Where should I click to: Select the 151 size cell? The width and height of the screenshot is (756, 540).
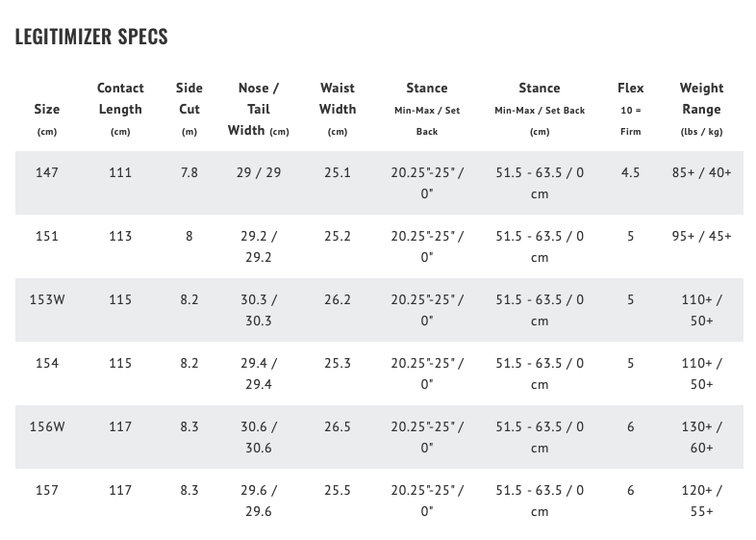pos(46,236)
